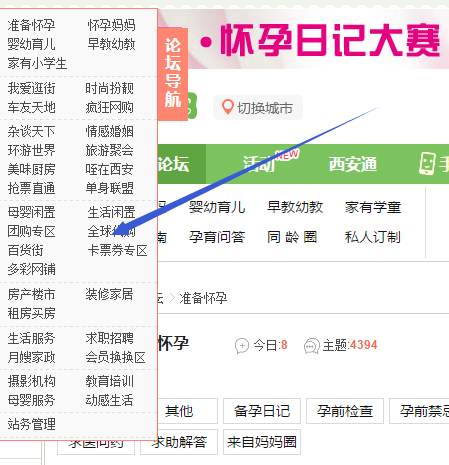
Task: Open 疯狂网购 from the menu
Action: 109,107
